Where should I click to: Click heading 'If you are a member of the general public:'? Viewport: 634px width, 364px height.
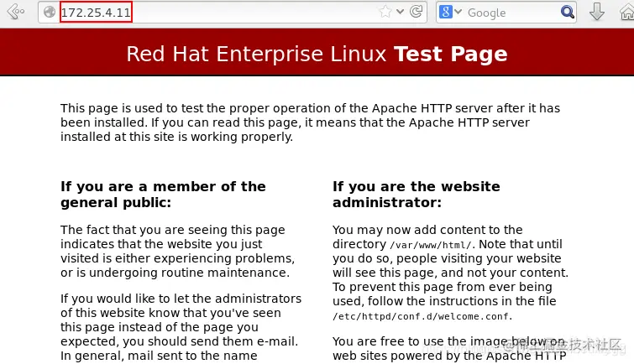163,195
